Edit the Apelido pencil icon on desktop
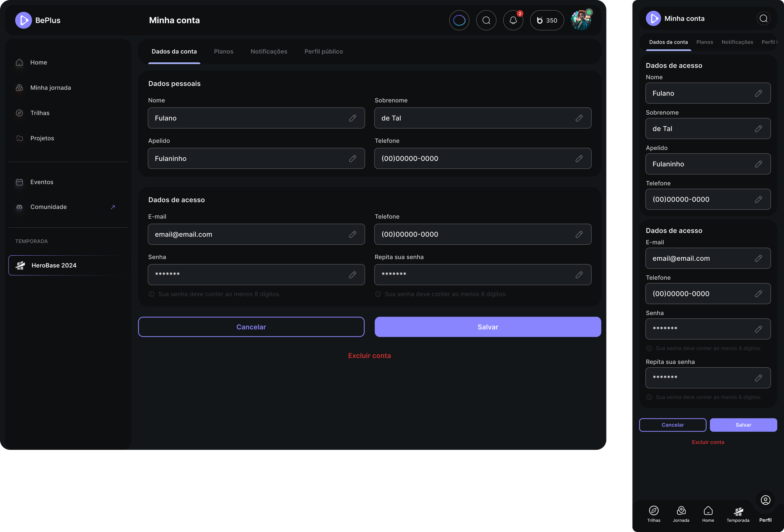 point(352,158)
